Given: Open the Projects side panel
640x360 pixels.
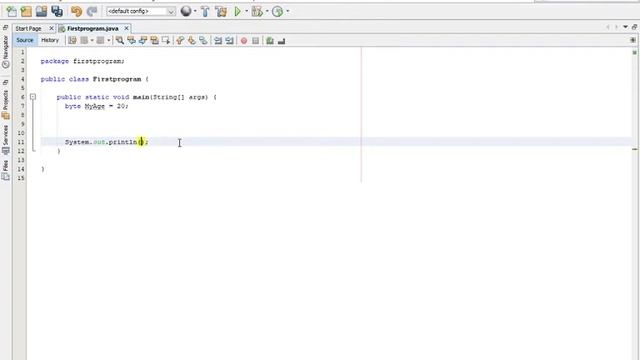Looking at the screenshot, I should tap(5, 104).
